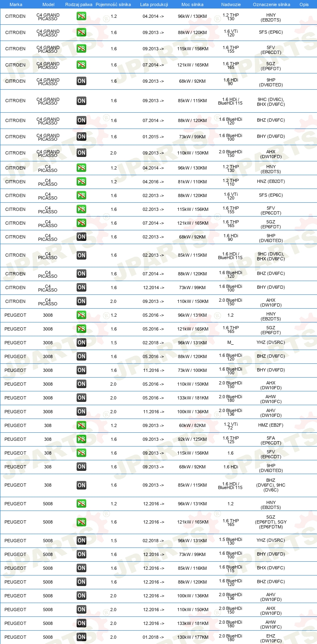
Task: Click the ON icon in the Peugeot 5008 85kW/116KM row
Action: 81,568
